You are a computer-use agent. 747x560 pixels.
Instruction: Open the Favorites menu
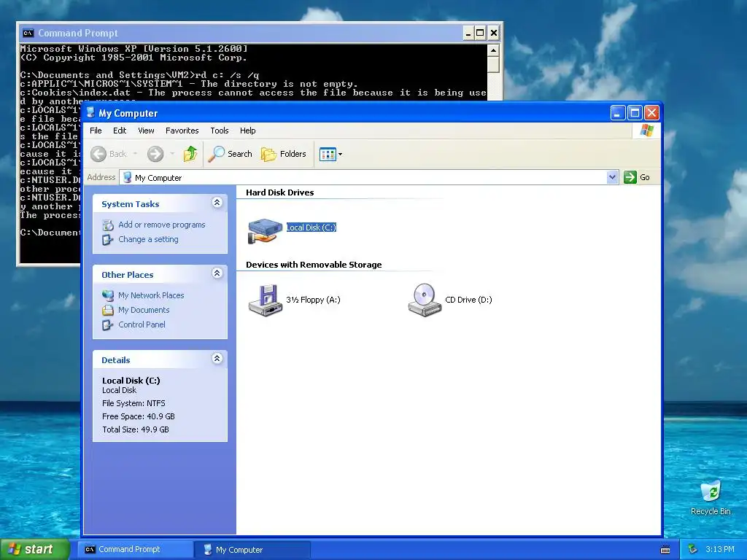click(x=182, y=131)
